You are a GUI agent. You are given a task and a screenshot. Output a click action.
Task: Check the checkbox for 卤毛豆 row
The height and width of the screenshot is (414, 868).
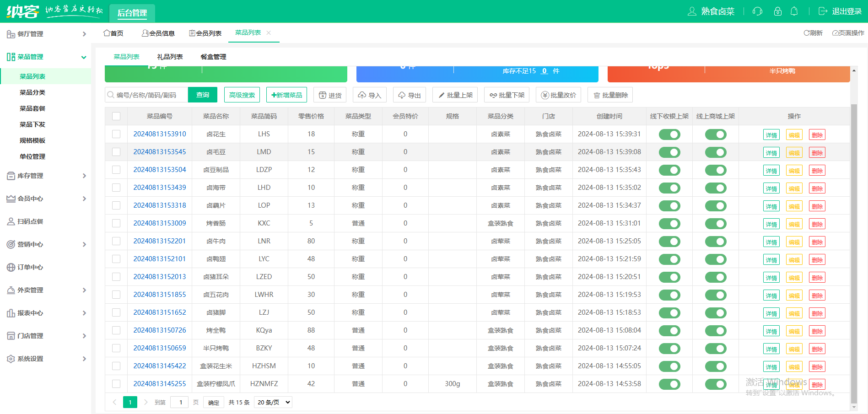[116, 152]
